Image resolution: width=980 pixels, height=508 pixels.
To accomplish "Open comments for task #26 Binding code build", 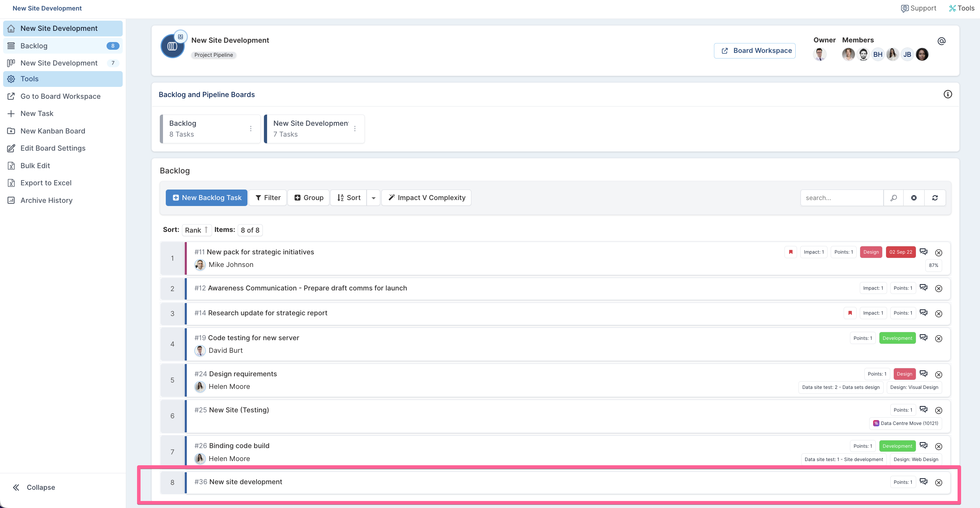I will point(923,445).
